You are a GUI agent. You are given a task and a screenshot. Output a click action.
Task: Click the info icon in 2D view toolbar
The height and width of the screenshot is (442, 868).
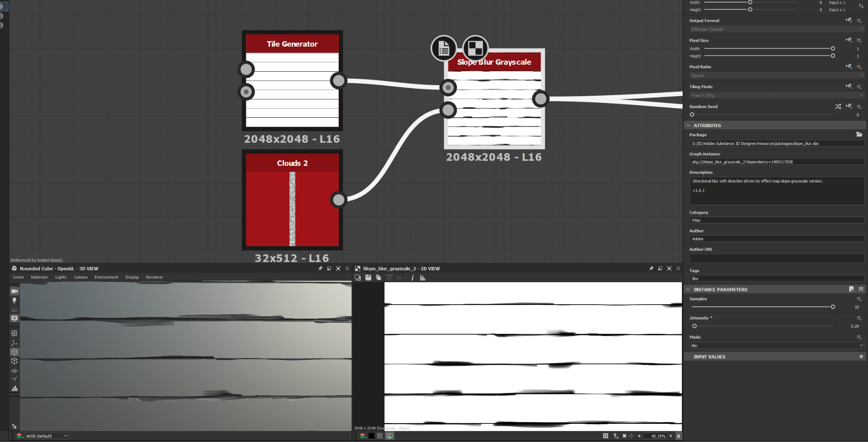[x=412, y=278]
